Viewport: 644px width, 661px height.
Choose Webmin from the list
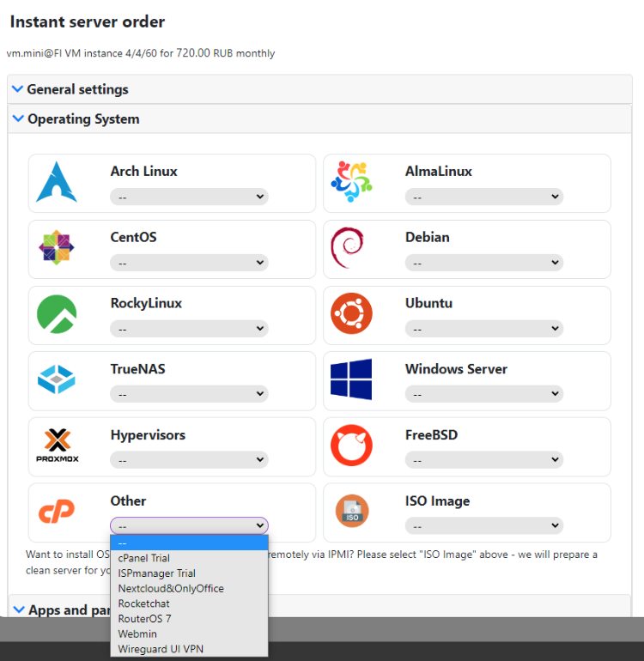(x=189, y=634)
